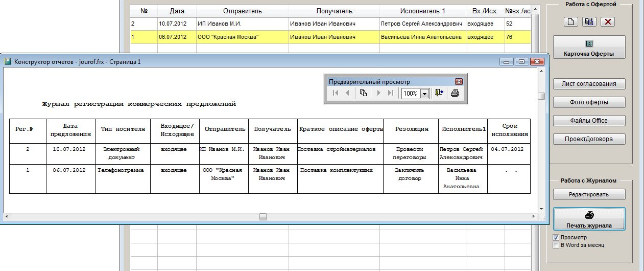Viewport: 644px width, 271px height.
Task: Open the 100% zoom dropdown
Action: coord(424,94)
